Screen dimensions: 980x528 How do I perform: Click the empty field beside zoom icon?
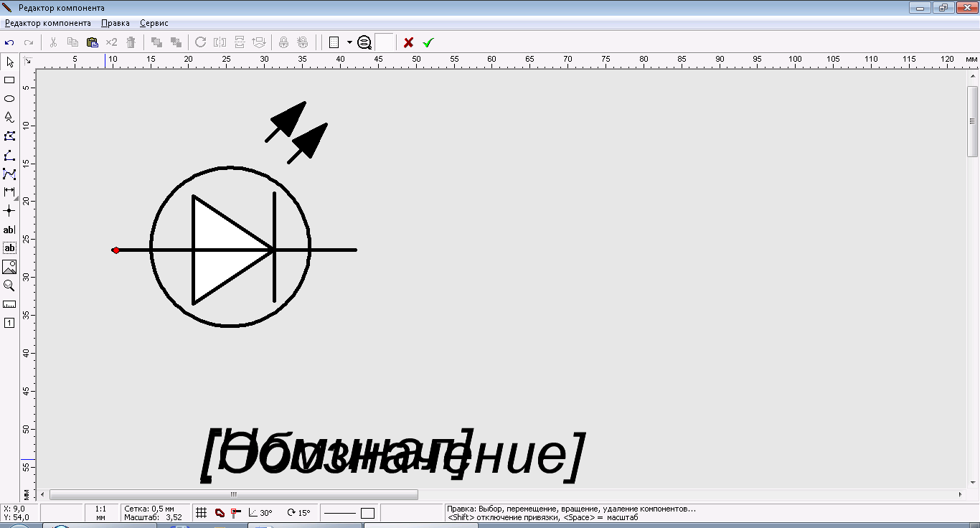pos(385,42)
